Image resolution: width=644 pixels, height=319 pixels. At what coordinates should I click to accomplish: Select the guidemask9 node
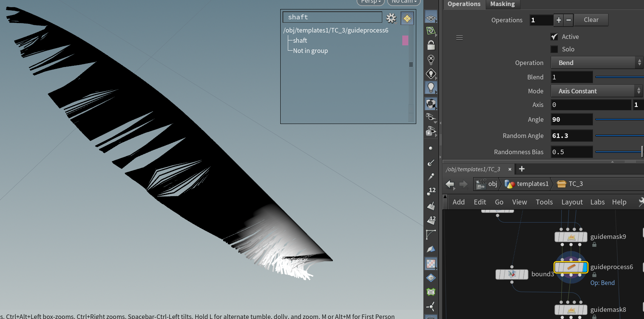coord(571,237)
